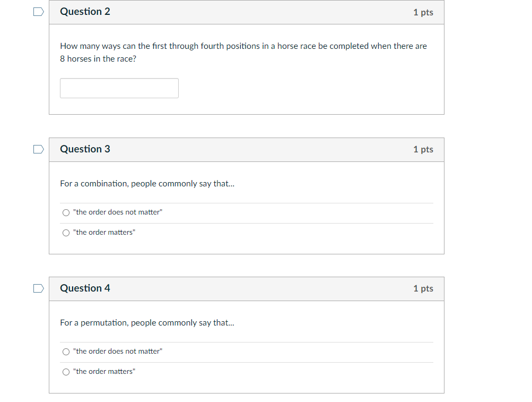Flag Question 4 for later review
The width and height of the screenshot is (532, 402).
38,288
